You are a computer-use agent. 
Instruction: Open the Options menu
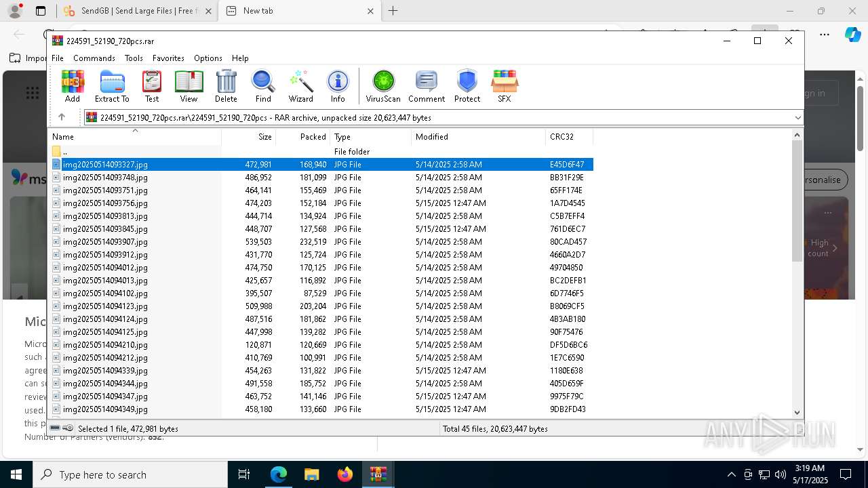click(x=208, y=58)
